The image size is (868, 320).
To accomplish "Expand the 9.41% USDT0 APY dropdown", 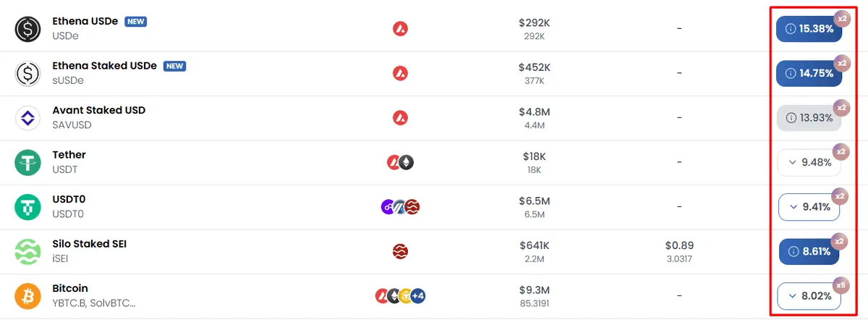I will pyautogui.click(x=809, y=207).
